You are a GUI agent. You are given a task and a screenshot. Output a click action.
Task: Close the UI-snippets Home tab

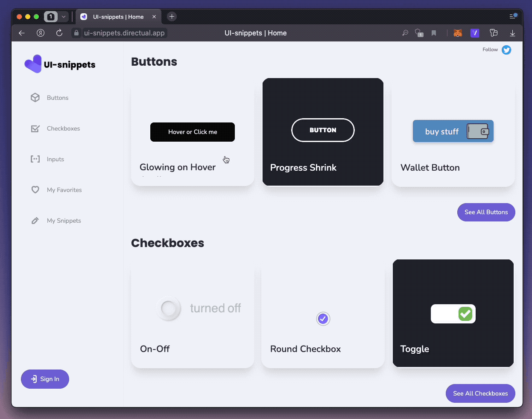(x=154, y=17)
